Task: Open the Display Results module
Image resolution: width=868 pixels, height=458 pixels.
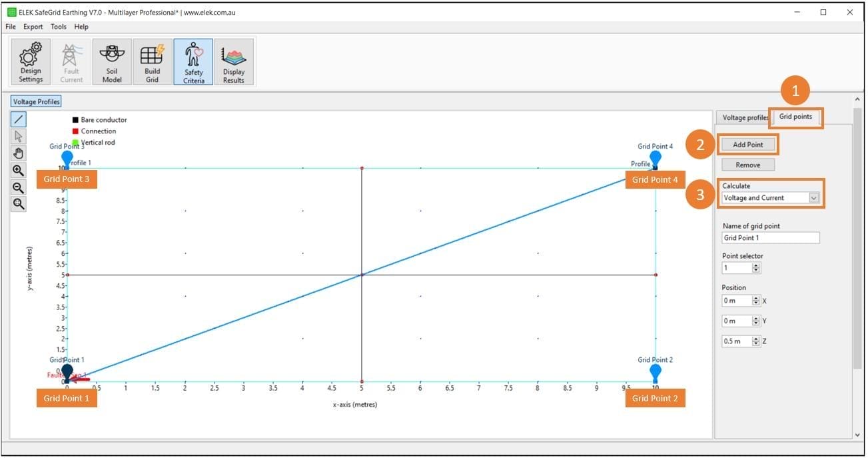Action: point(234,62)
